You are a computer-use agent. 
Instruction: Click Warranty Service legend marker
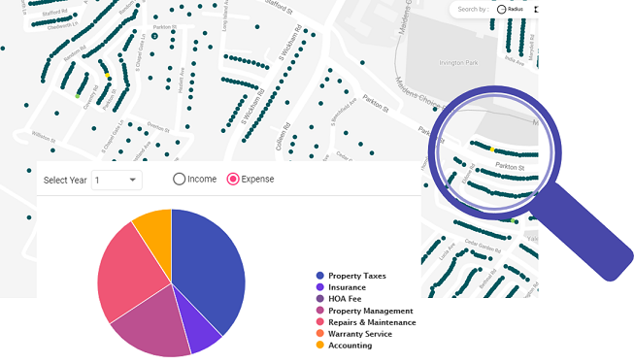[x=320, y=334]
